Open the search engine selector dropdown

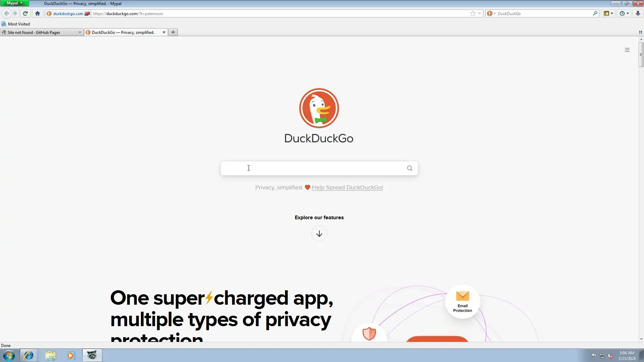click(x=491, y=13)
